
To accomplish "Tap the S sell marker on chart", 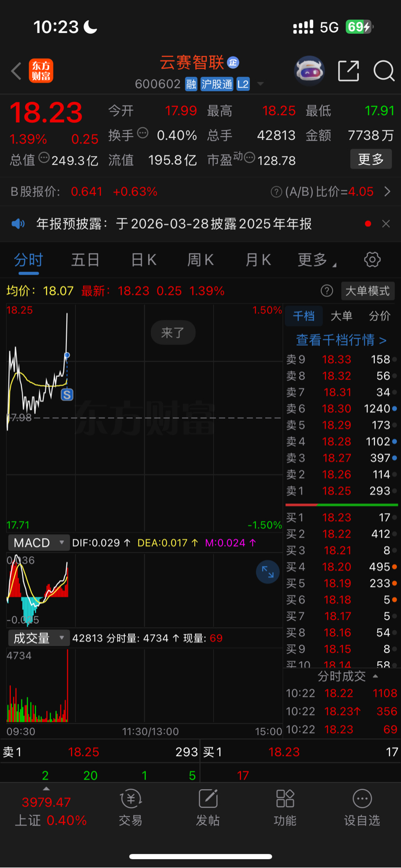I will click(x=67, y=395).
